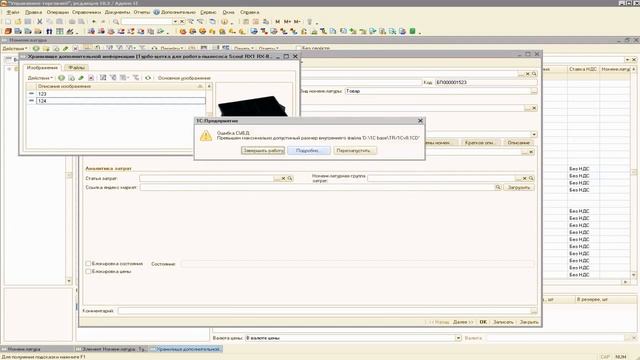Click the OK button in item form
The image size is (640, 360).
pos(483,322)
